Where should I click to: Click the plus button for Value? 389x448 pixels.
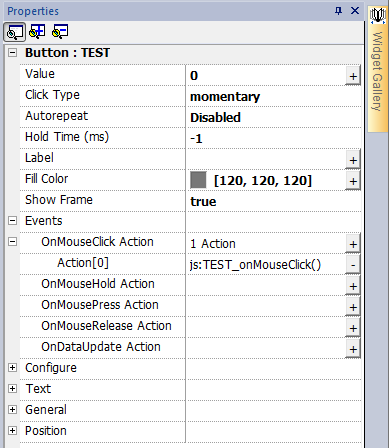(353, 76)
